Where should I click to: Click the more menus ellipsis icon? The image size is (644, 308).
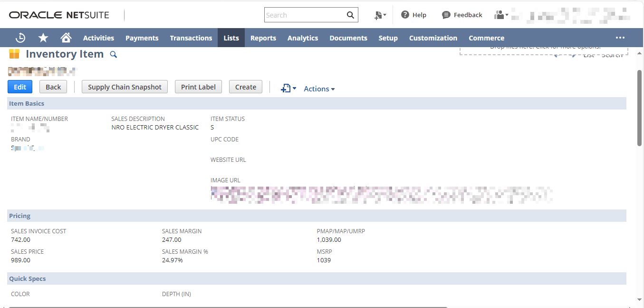pos(620,38)
